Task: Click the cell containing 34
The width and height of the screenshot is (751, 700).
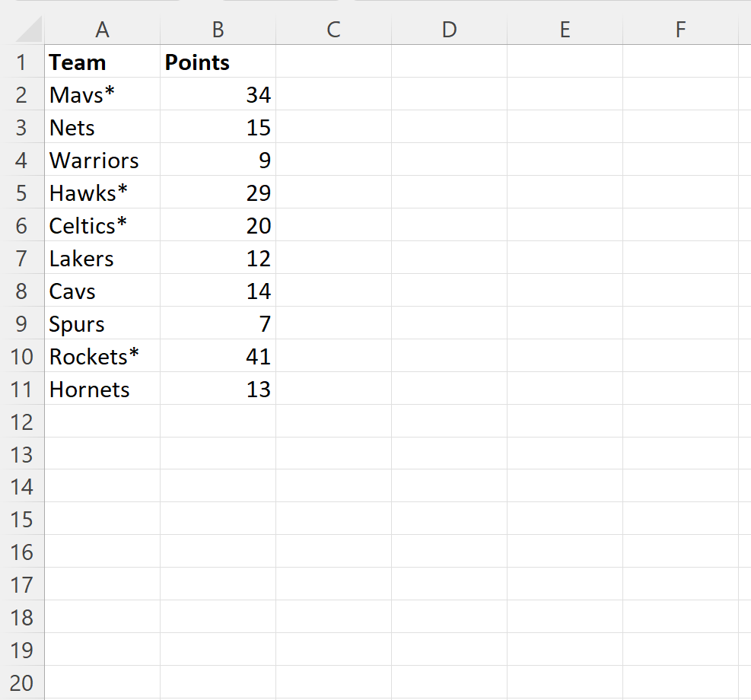Action: (x=218, y=95)
